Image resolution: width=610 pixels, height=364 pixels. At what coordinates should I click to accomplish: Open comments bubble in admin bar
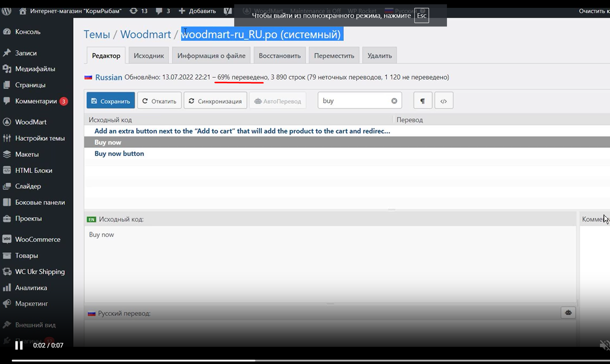point(163,11)
